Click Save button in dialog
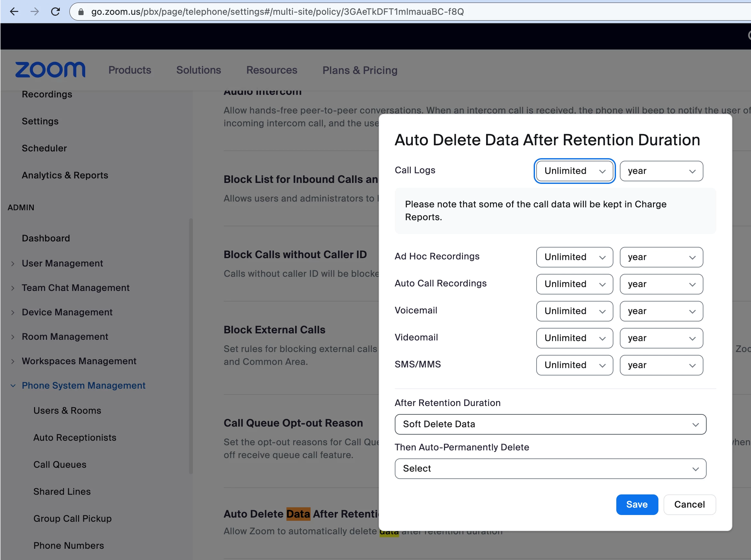Screen dimensions: 751x560 637,505
